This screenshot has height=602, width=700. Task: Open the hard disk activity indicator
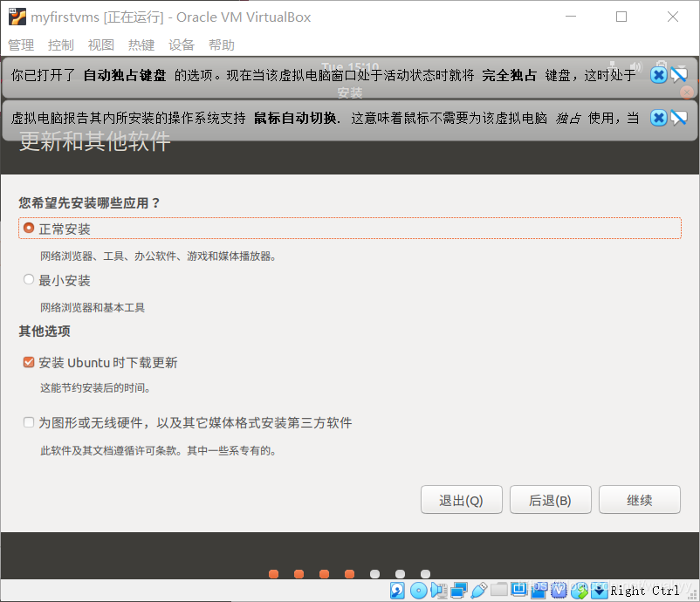[x=397, y=591]
